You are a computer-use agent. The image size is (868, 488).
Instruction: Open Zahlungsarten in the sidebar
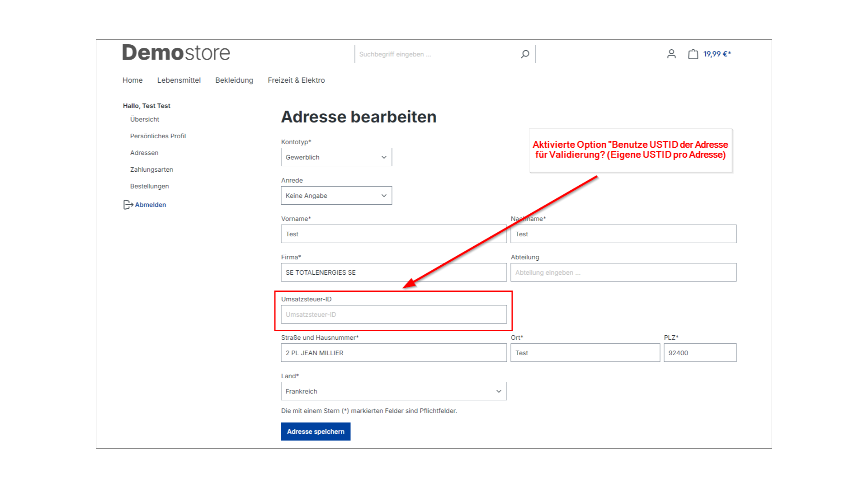pos(151,169)
